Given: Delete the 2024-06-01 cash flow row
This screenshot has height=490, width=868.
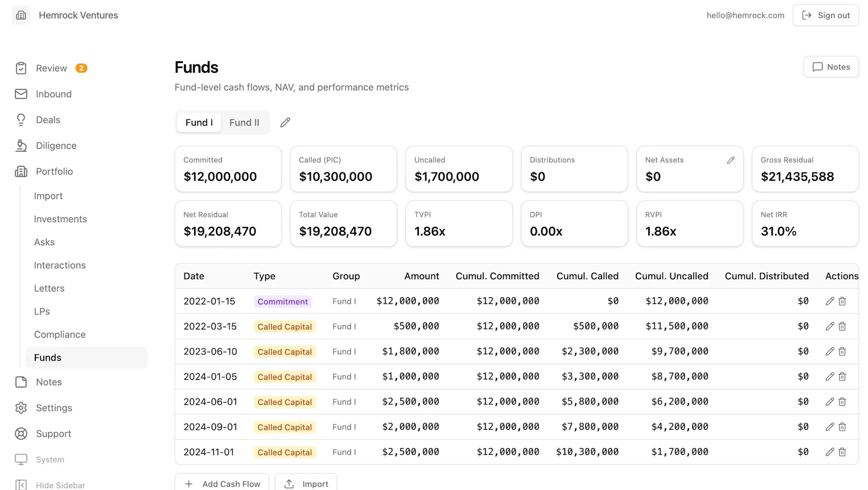Looking at the screenshot, I should tap(843, 402).
